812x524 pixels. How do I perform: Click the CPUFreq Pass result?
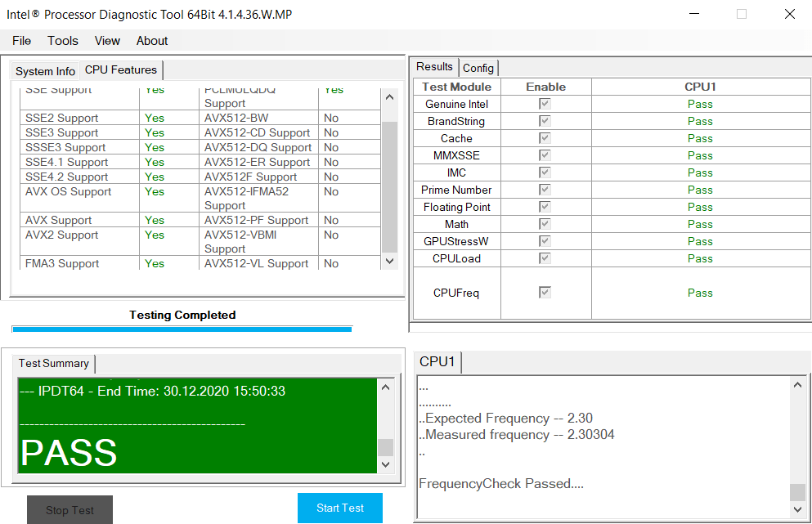point(700,293)
